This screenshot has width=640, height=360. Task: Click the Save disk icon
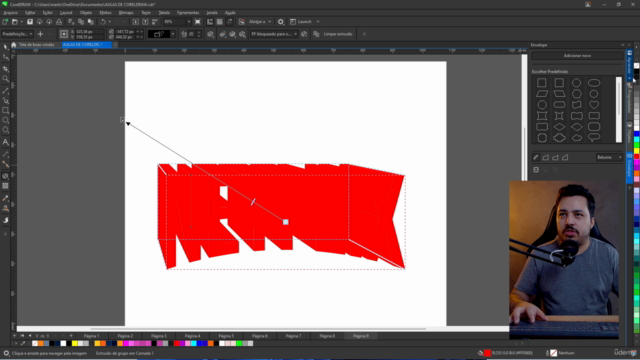30,22
